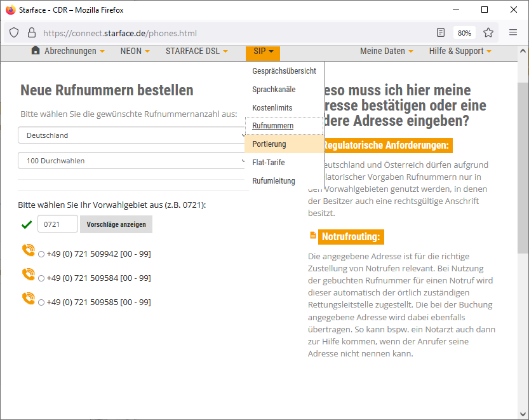
Task: Select Portierung from the SIP menu
Action: click(x=269, y=144)
